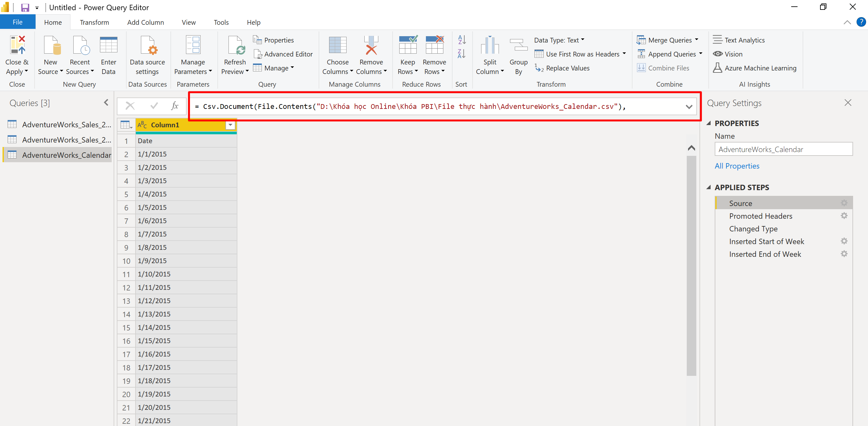Viewport: 868px width, 426px height.
Task: Open the New Source icon
Action: [x=52, y=45]
